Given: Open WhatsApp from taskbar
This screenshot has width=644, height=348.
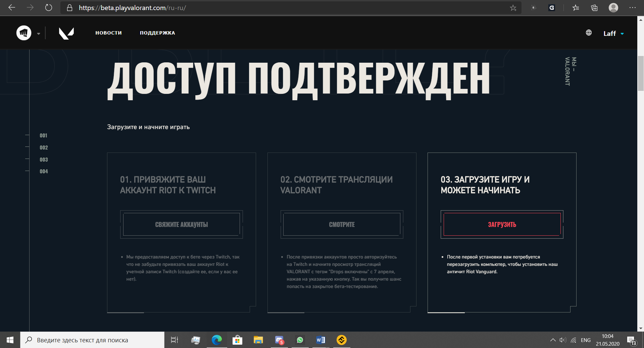Looking at the screenshot, I should click(x=300, y=340).
